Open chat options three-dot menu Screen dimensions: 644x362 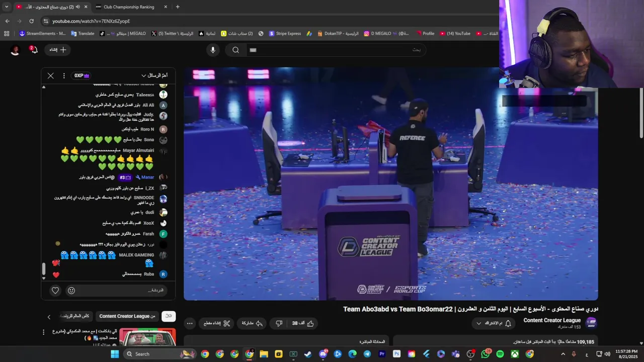click(x=64, y=75)
